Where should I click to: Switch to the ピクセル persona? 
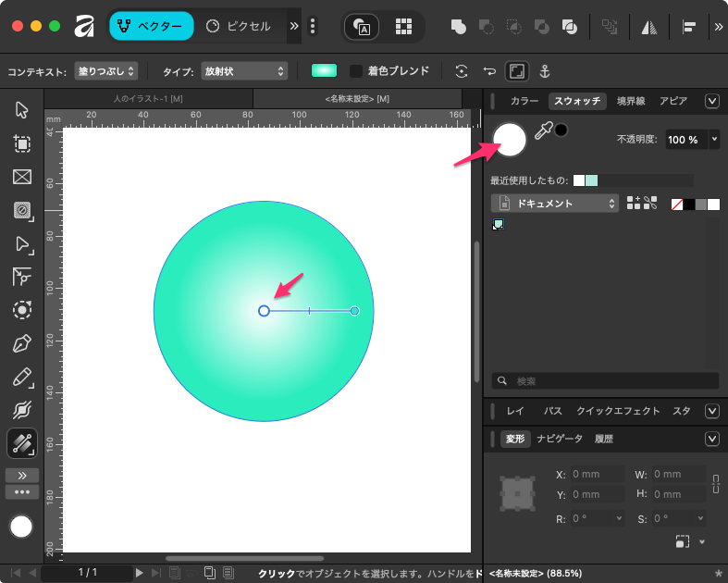click(x=239, y=27)
